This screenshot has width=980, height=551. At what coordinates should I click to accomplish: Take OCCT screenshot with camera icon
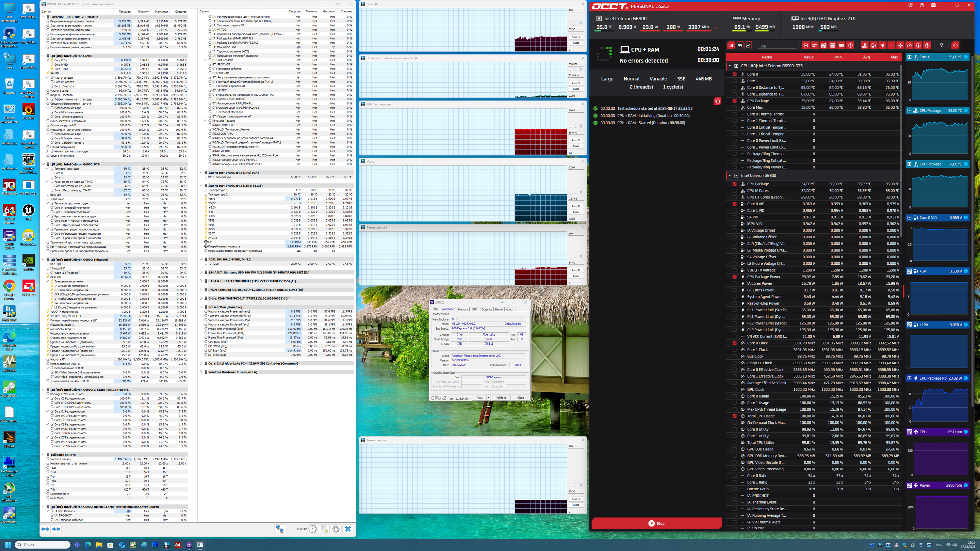coord(933,5)
